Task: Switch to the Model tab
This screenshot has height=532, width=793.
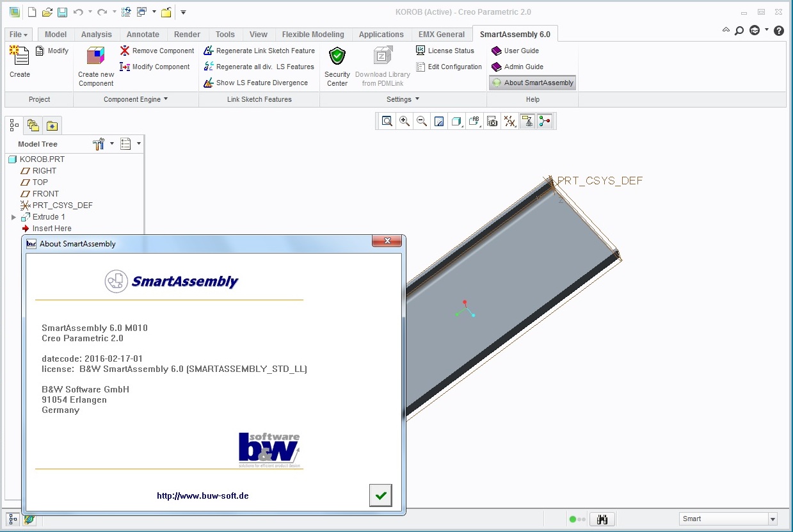Action: click(56, 35)
